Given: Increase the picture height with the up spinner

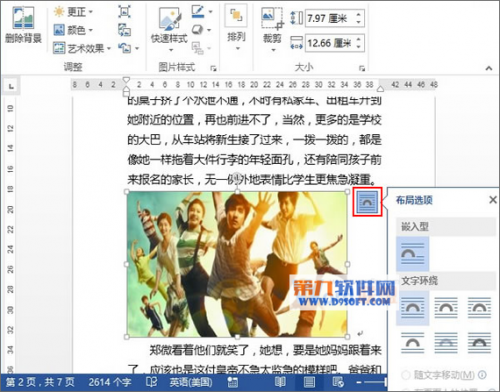Looking at the screenshot, I should (x=359, y=14).
